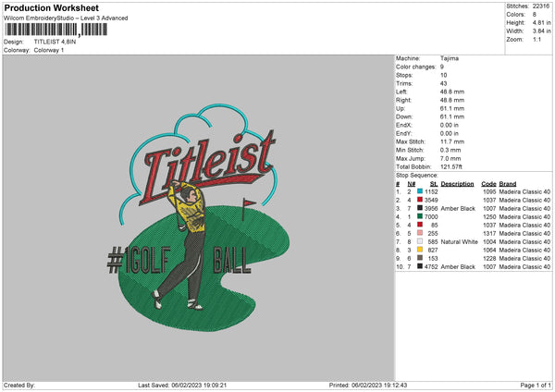This screenshot has width=555, height=392.
Task: Click the width value '3.84 in'
Action: pyautogui.click(x=541, y=31)
